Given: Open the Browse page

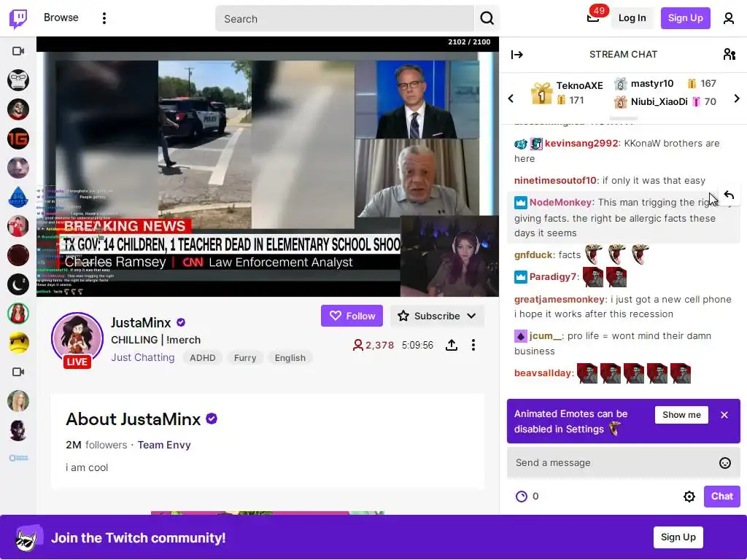Looking at the screenshot, I should [61, 17].
